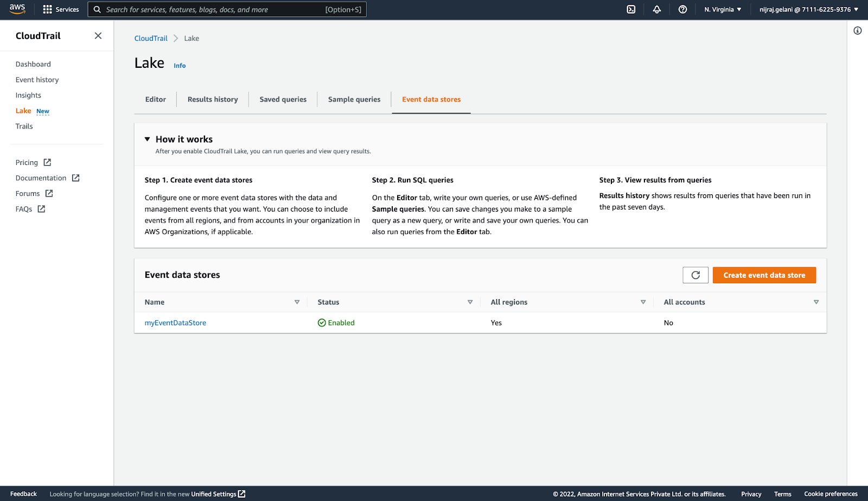The width and height of the screenshot is (868, 501).
Task: Open the Status column filter
Action: (x=470, y=302)
